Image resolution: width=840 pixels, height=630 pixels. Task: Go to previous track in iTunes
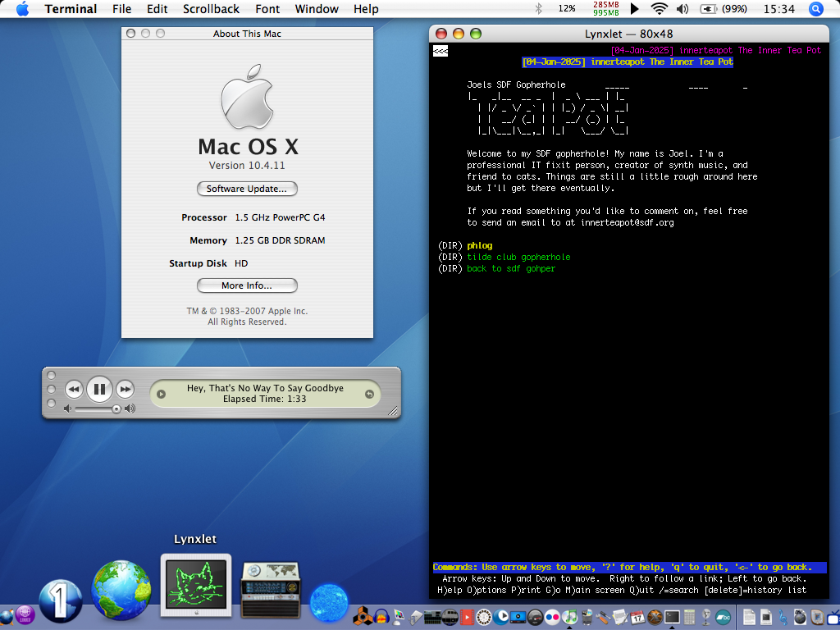[73, 389]
